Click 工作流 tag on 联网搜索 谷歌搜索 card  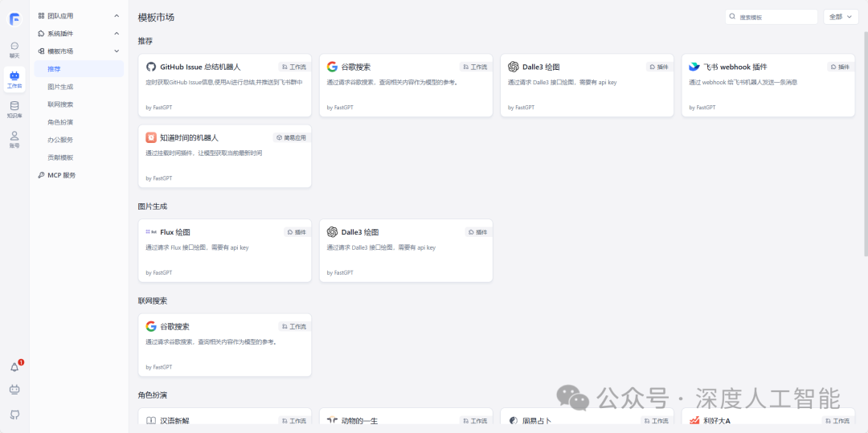point(293,327)
